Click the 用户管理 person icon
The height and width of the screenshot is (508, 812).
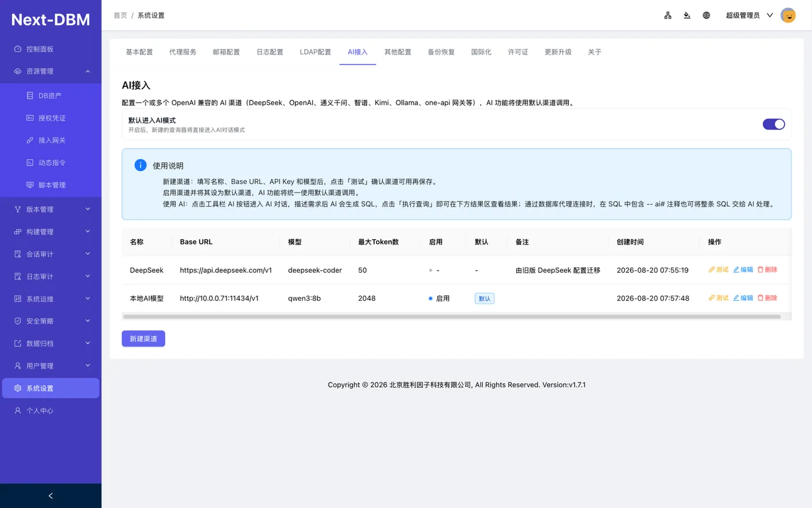point(17,366)
